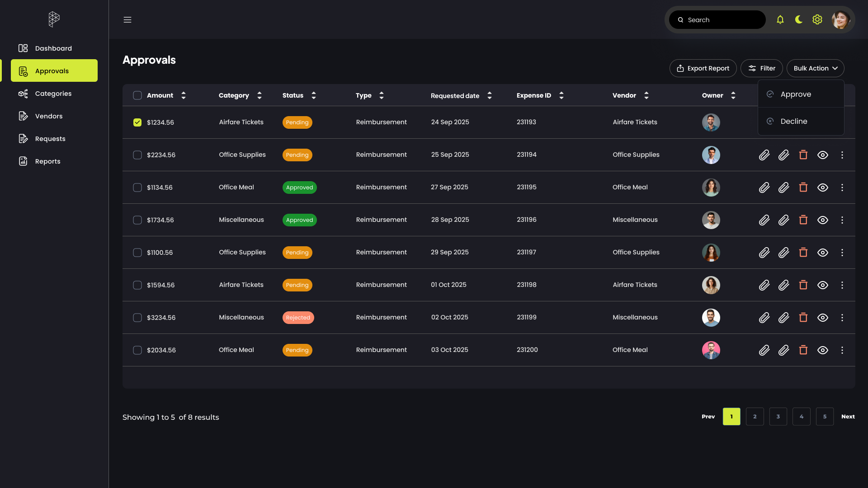The width and height of the screenshot is (868, 488).
Task: Sort the table by Amount column
Action: pyautogui.click(x=183, y=95)
